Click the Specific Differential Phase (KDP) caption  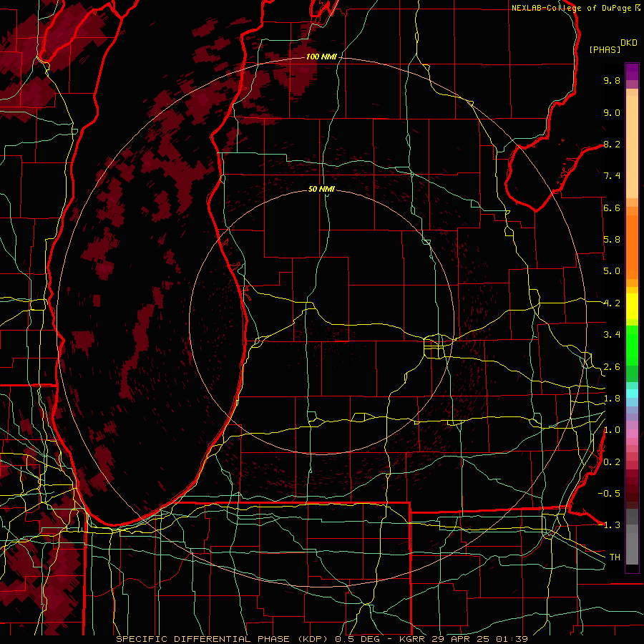point(223,639)
